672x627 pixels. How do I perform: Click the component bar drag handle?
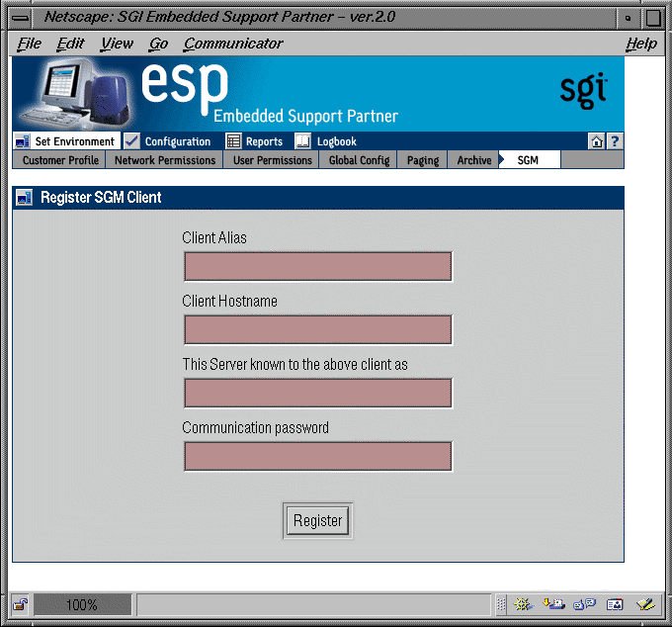[x=501, y=604]
